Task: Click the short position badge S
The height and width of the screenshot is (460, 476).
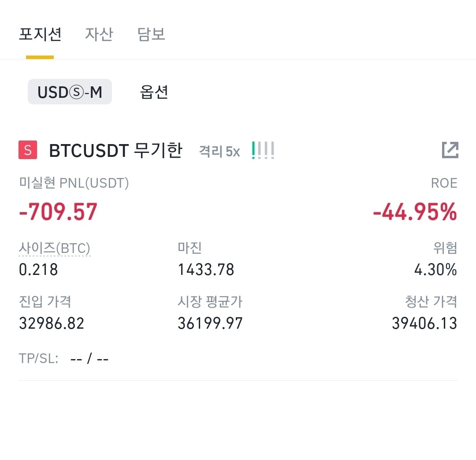Action: 27,150
